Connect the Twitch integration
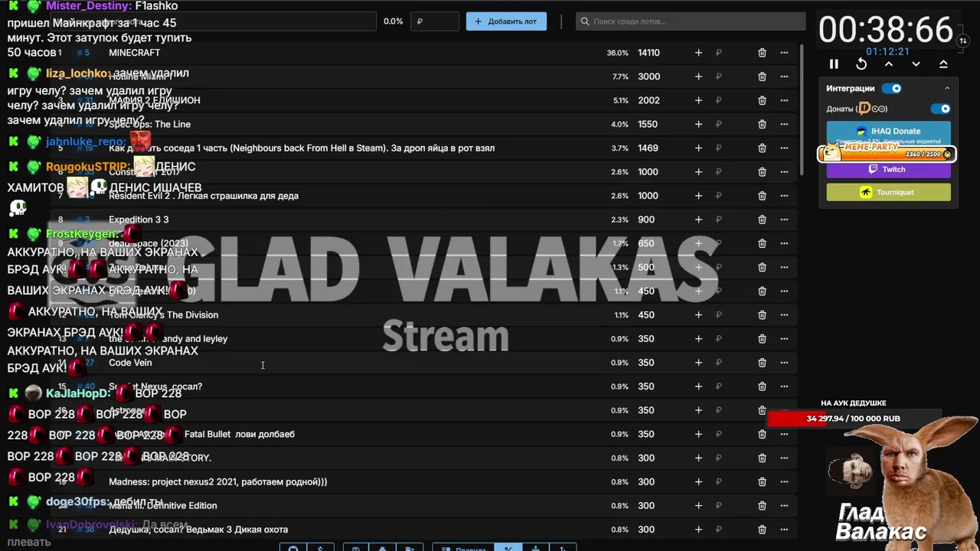 (x=888, y=170)
